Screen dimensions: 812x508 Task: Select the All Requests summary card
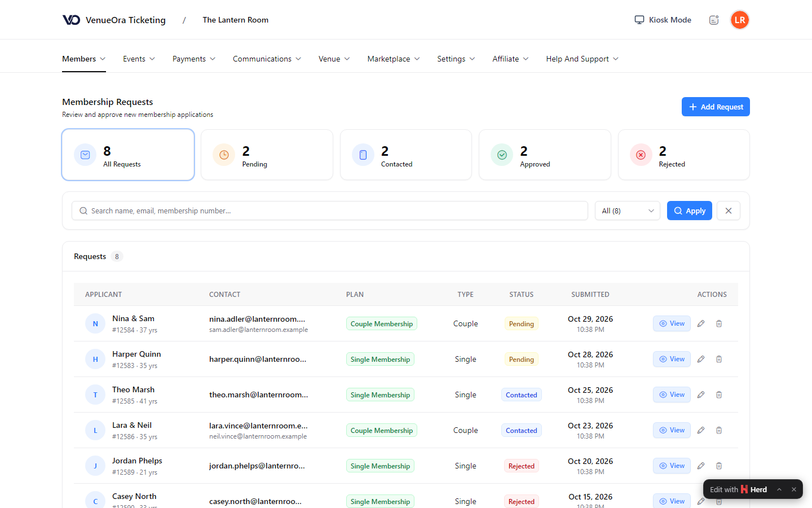(128, 155)
